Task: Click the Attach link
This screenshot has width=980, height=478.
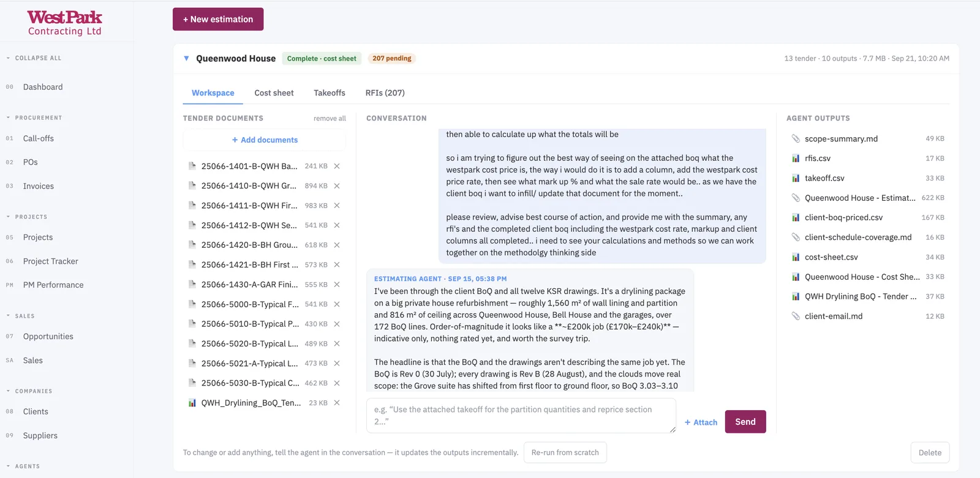Action: [x=701, y=422]
